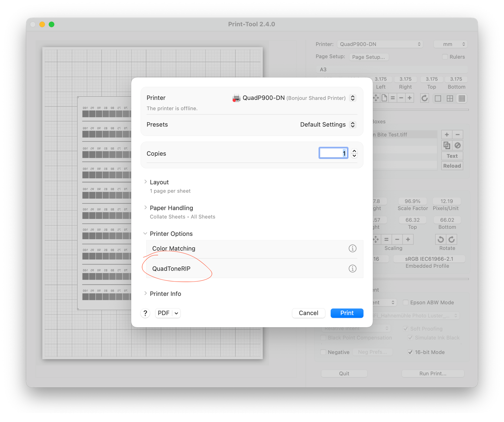
Task: Select the four-pane grid view icon
Action: click(x=450, y=98)
